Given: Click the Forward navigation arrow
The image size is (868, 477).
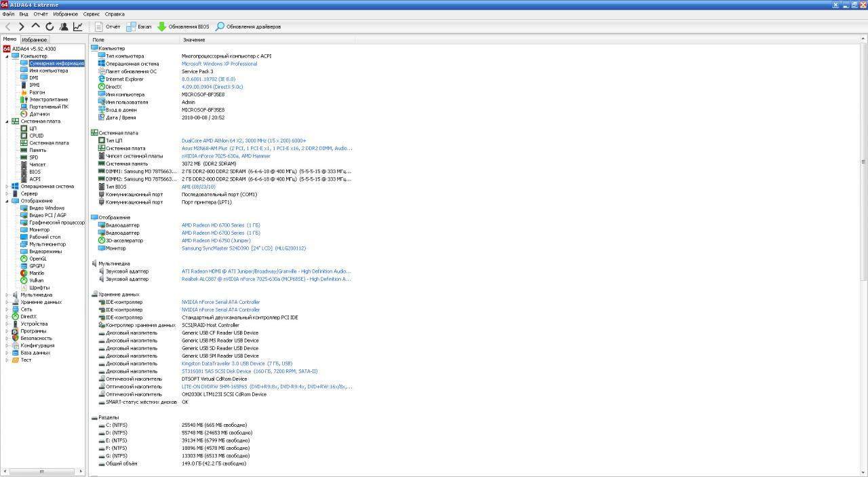Looking at the screenshot, I should coord(22,26).
